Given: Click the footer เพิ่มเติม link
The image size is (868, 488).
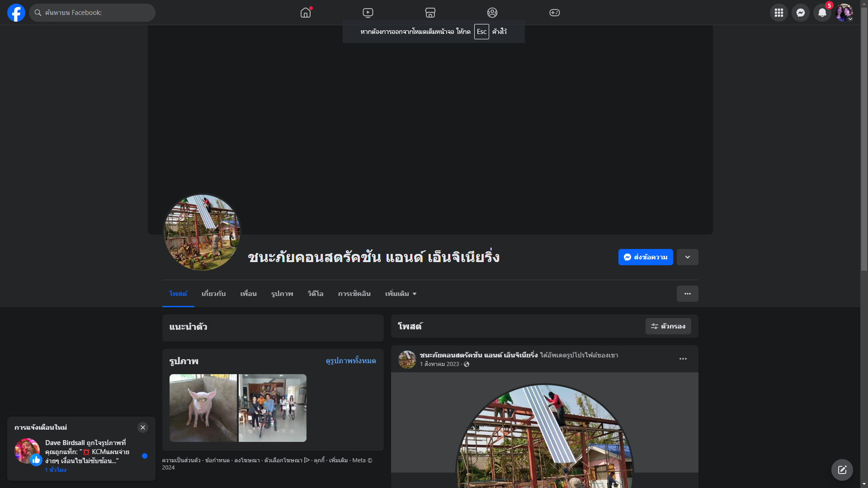Looking at the screenshot, I should click(339, 460).
